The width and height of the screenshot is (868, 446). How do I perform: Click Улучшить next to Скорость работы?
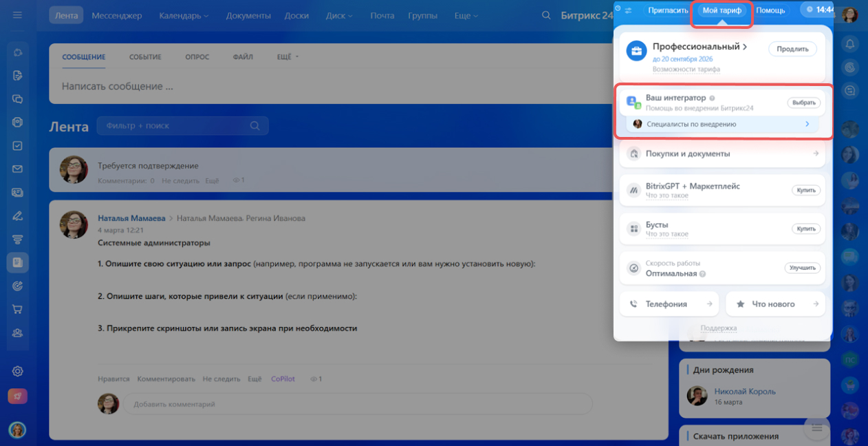pos(803,268)
